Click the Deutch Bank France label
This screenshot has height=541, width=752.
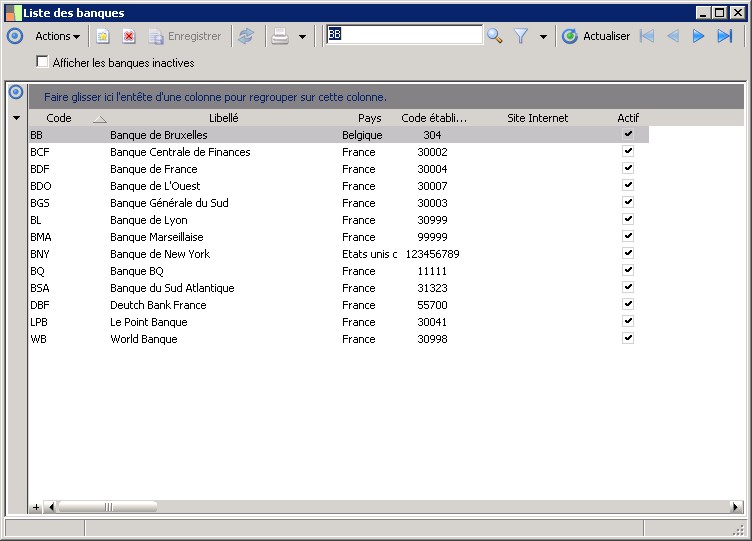[x=158, y=305]
